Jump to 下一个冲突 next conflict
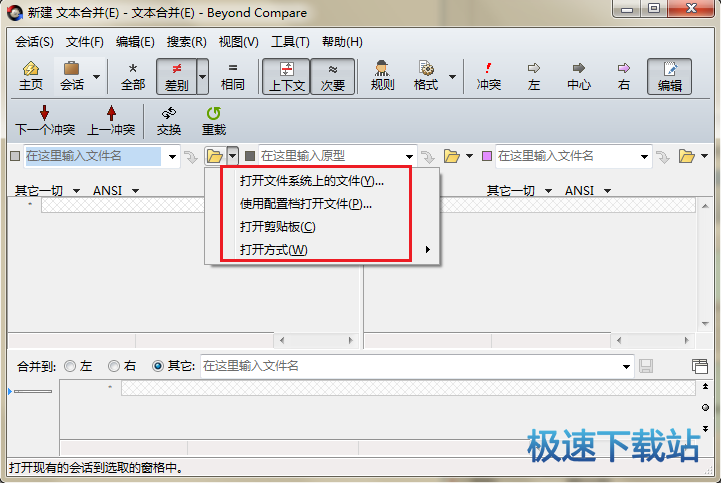The width and height of the screenshot is (721, 483). (45, 121)
